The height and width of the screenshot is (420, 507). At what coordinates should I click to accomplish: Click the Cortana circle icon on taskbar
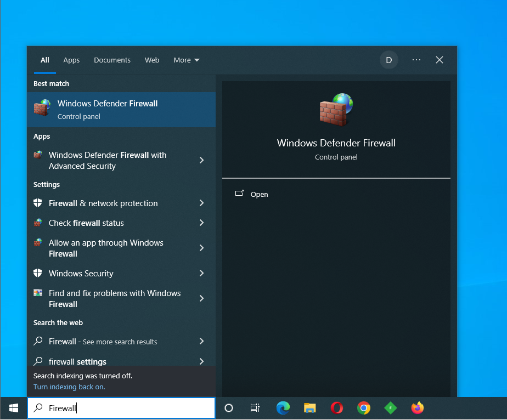pyautogui.click(x=229, y=408)
